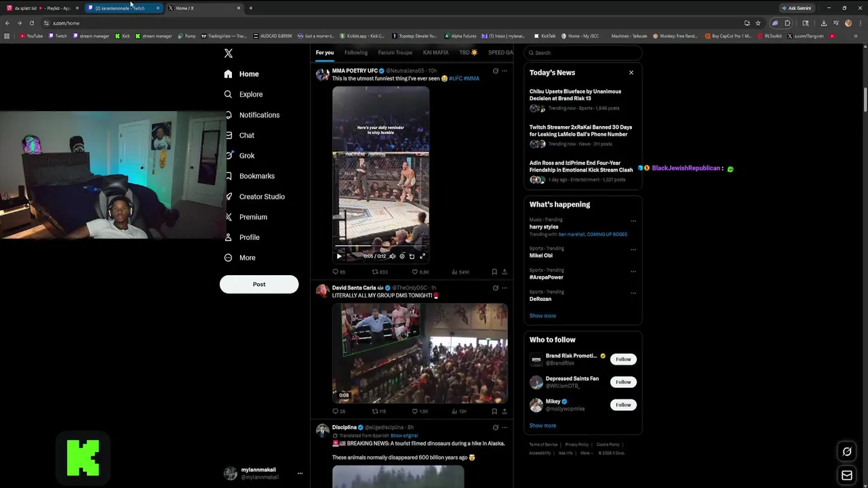Open Grok icon on David Santa Carla post
The height and width of the screenshot is (488, 868).
pos(495,287)
